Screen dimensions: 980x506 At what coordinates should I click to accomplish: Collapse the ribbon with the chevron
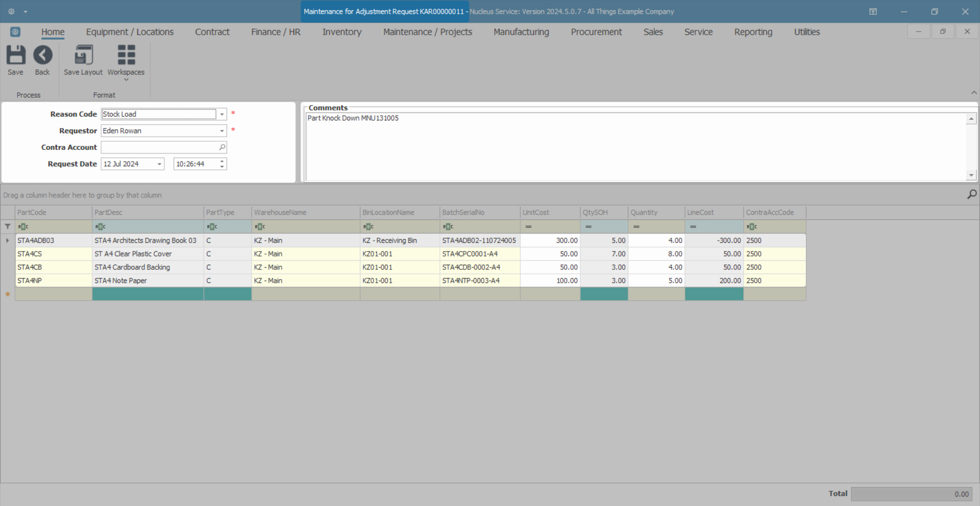click(x=974, y=93)
